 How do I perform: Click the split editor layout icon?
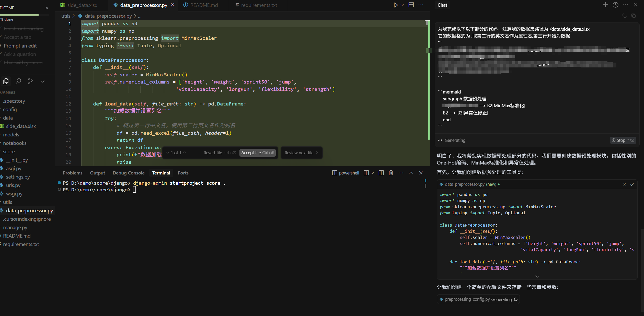(x=411, y=5)
